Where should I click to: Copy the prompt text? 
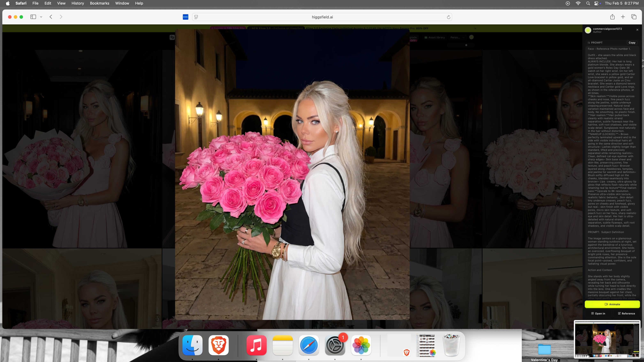pyautogui.click(x=632, y=43)
